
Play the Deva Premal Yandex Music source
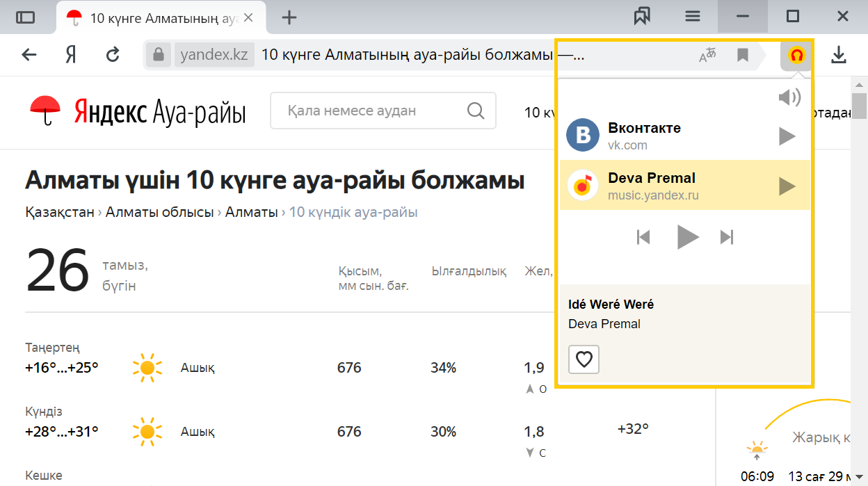click(x=787, y=186)
